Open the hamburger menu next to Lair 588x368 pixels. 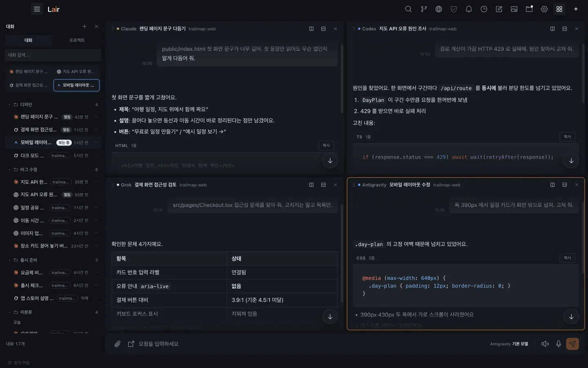(x=37, y=9)
